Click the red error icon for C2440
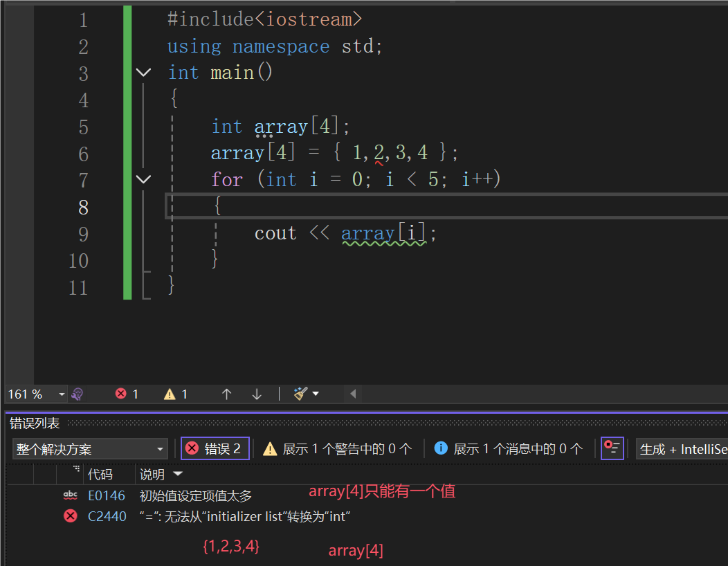 (71, 516)
